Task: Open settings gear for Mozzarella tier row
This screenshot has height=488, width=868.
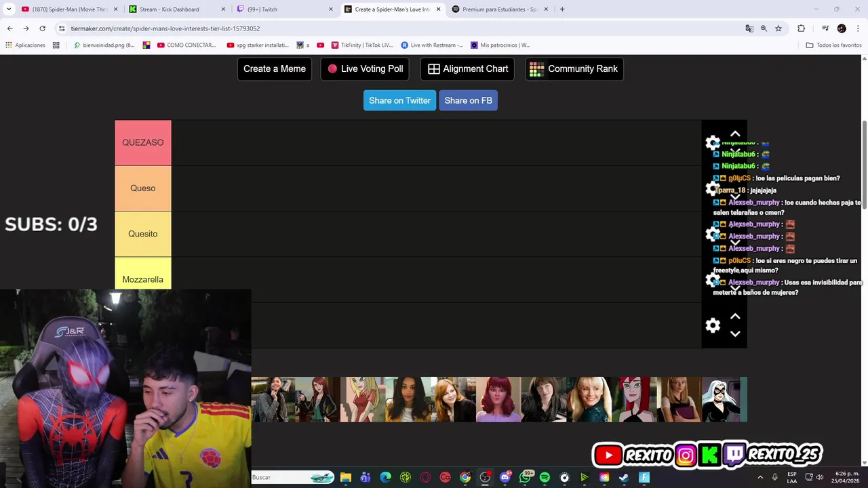Action: click(x=713, y=279)
